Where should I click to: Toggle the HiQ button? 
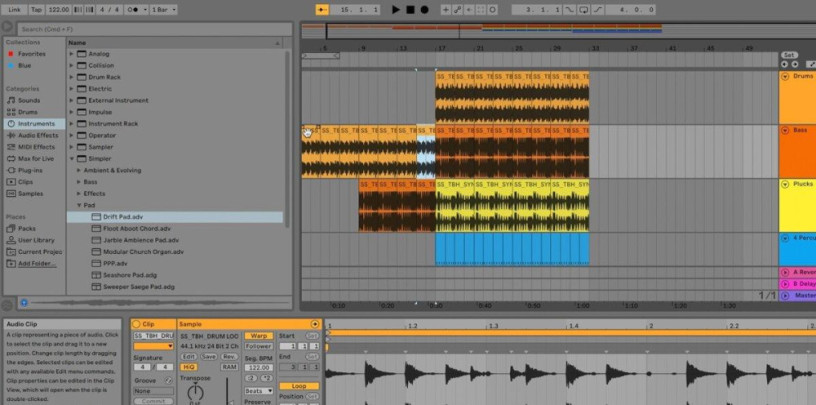[x=188, y=367]
